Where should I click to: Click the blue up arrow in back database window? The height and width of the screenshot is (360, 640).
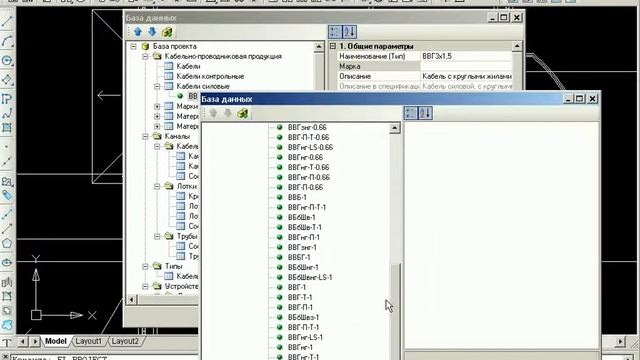click(138, 32)
